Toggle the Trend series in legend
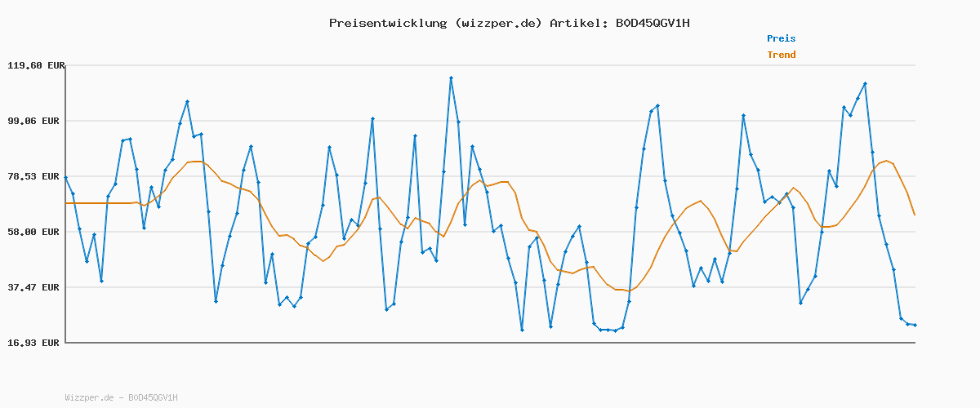Screen dimensions: 980x408 point(781,55)
